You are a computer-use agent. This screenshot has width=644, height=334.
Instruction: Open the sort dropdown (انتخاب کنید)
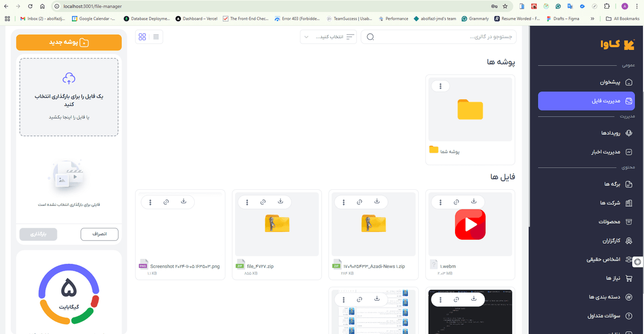[328, 37]
